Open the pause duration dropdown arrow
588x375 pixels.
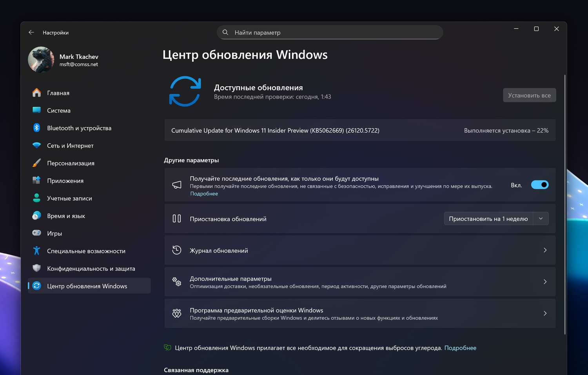click(x=541, y=218)
